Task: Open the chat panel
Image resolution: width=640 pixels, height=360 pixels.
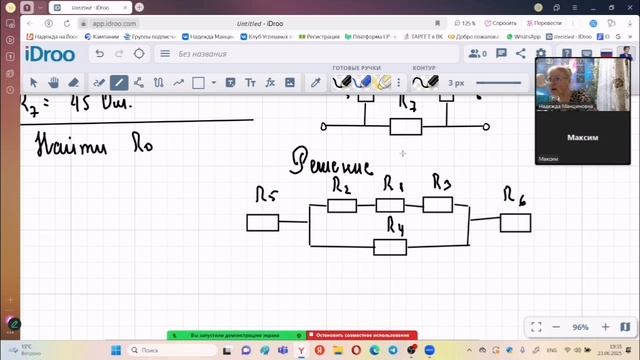Action: (501, 53)
